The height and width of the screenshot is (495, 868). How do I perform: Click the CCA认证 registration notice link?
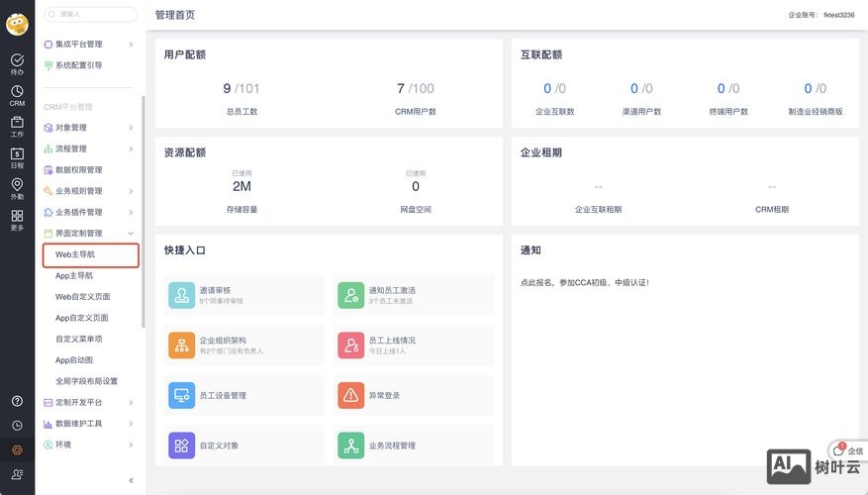pos(585,282)
